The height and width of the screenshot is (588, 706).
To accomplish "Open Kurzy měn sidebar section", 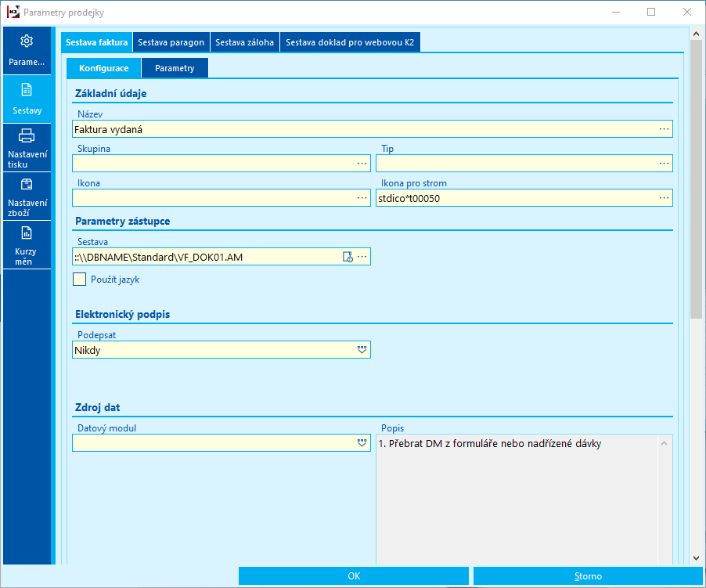I will pyautogui.click(x=27, y=244).
